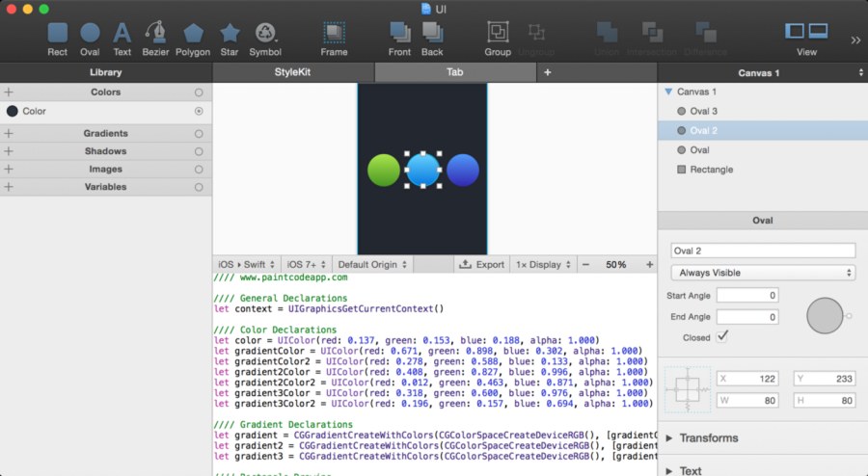Screen dimensions: 868x476
Task: Select the Oval layer row
Action: click(x=763, y=149)
